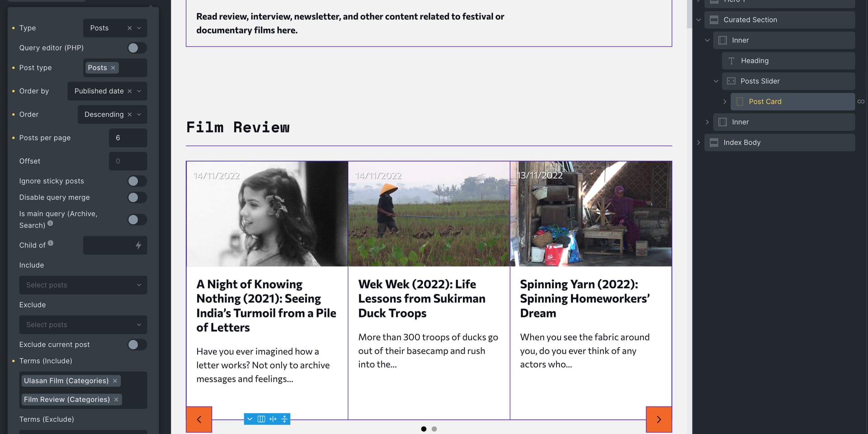Image resolution: width=868 pixels, height=434 pixels.
Task: Click the columns layout icon in blue toolbar
Action: [261, 419]
